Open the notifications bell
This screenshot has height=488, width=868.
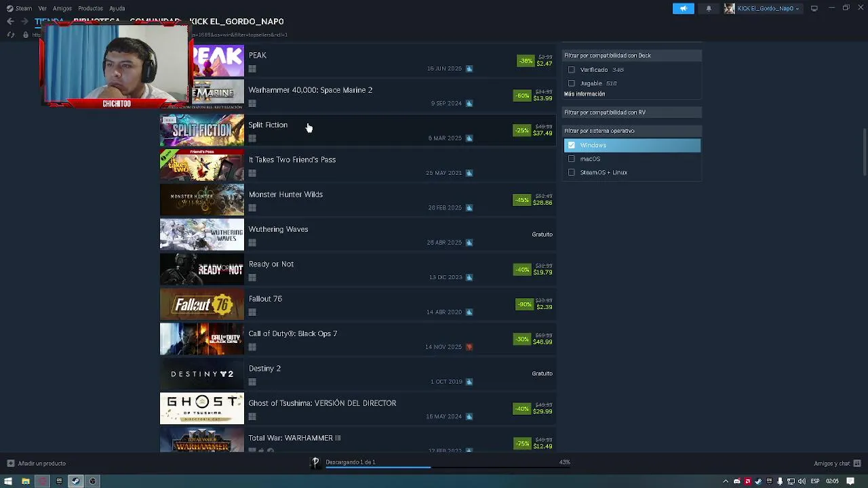point(709,8)
